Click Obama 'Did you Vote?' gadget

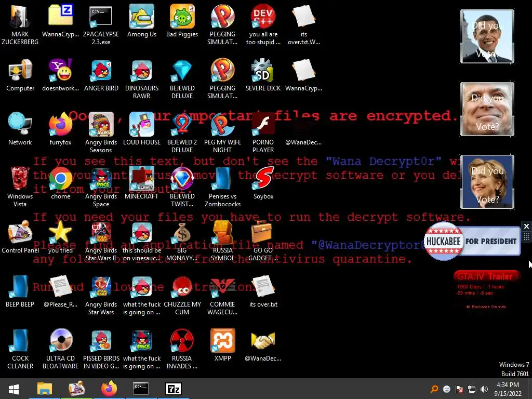pyautogui.click(x=487, y=36)
